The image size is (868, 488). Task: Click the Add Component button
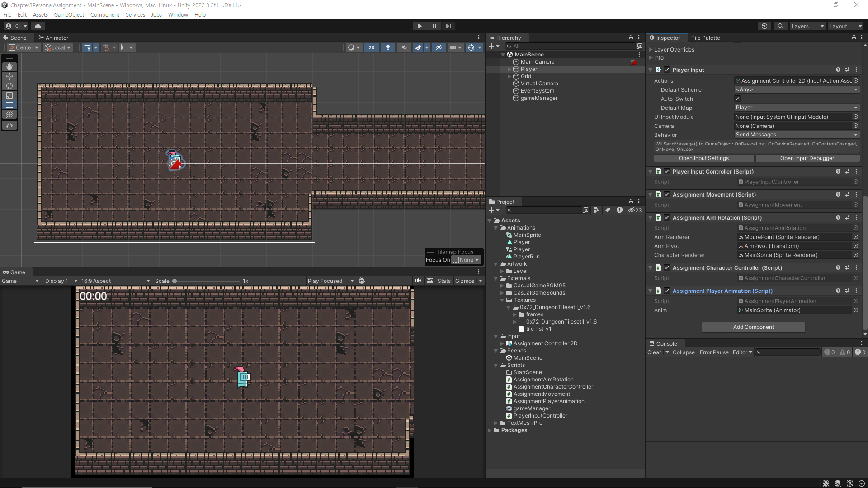pyautogui.click(x=753, y=327)
